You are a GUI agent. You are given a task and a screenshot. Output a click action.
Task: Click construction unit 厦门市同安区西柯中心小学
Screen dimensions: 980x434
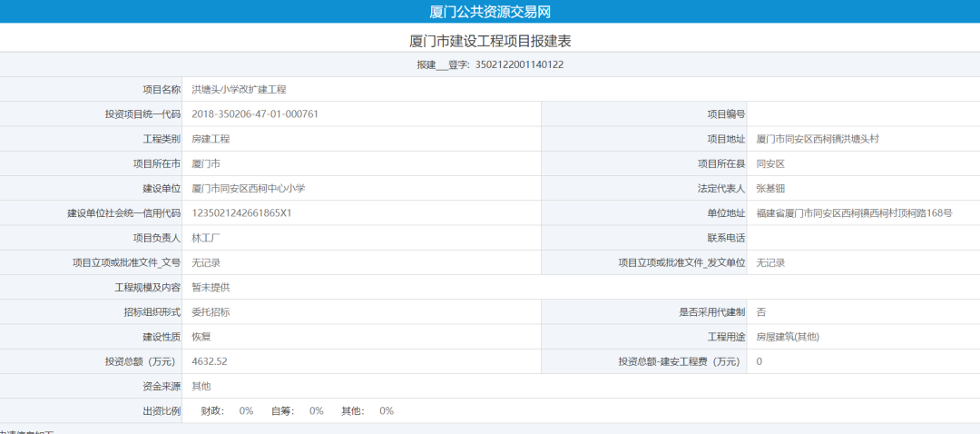pos(248,188)
